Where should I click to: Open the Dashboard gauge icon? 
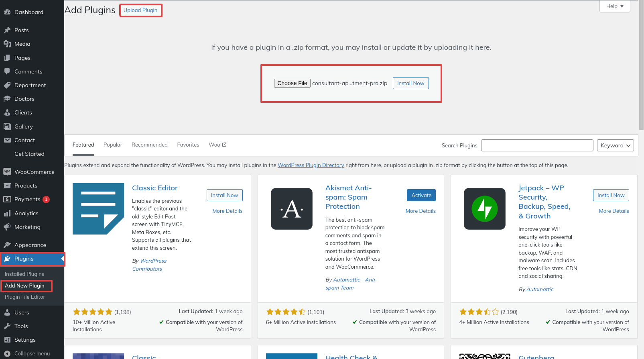(x=7, y=12)
